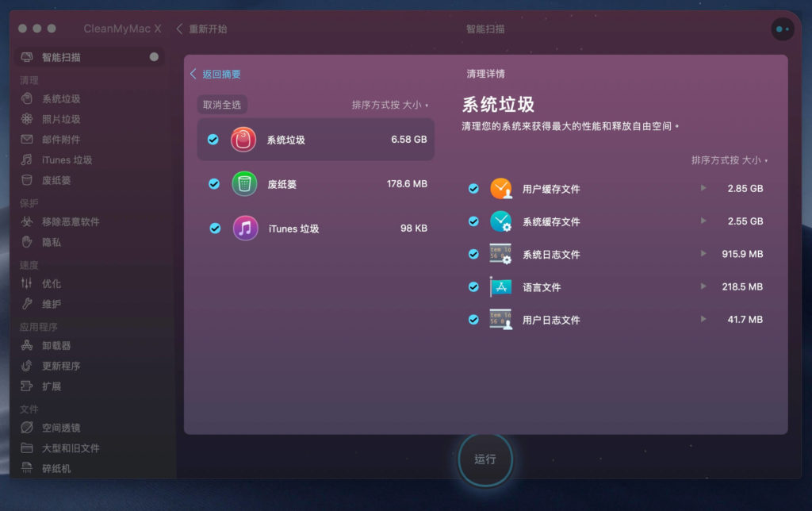Uncheck the 用户日志文件 checkbox

473,319
